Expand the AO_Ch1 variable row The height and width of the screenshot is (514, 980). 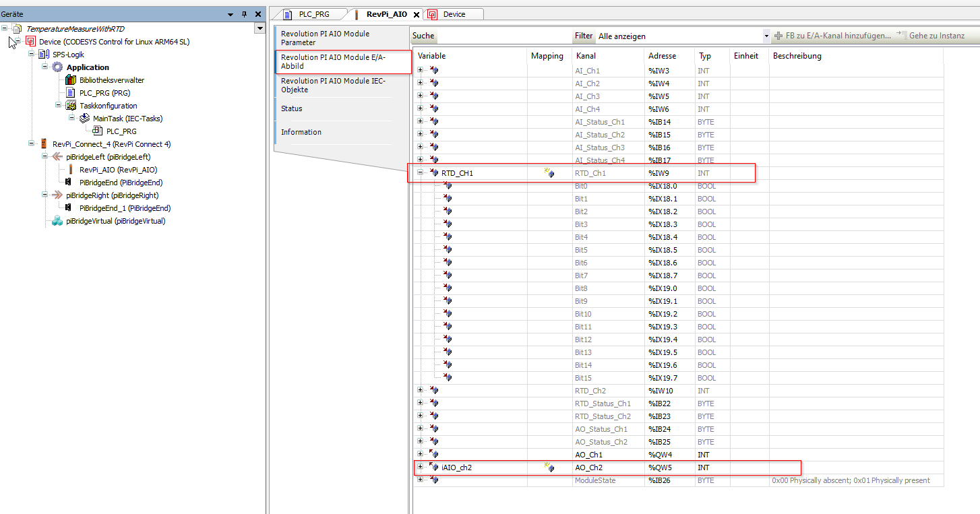420,454
